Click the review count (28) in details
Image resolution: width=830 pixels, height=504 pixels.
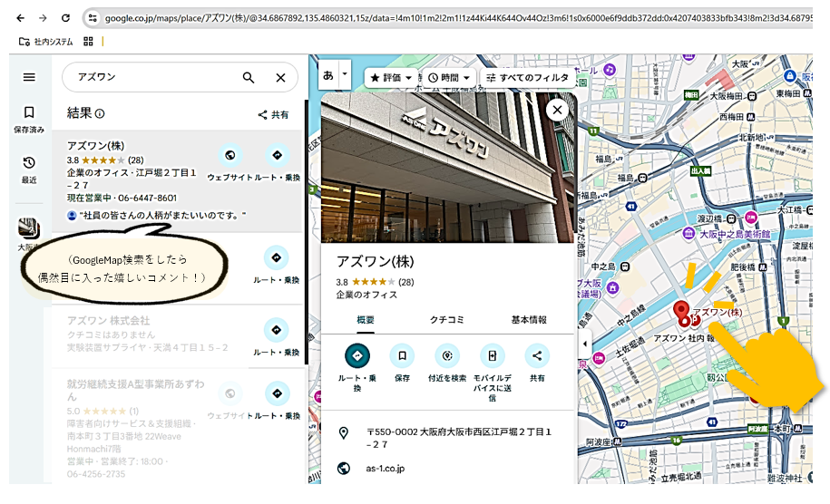click(x=406, y=282)
